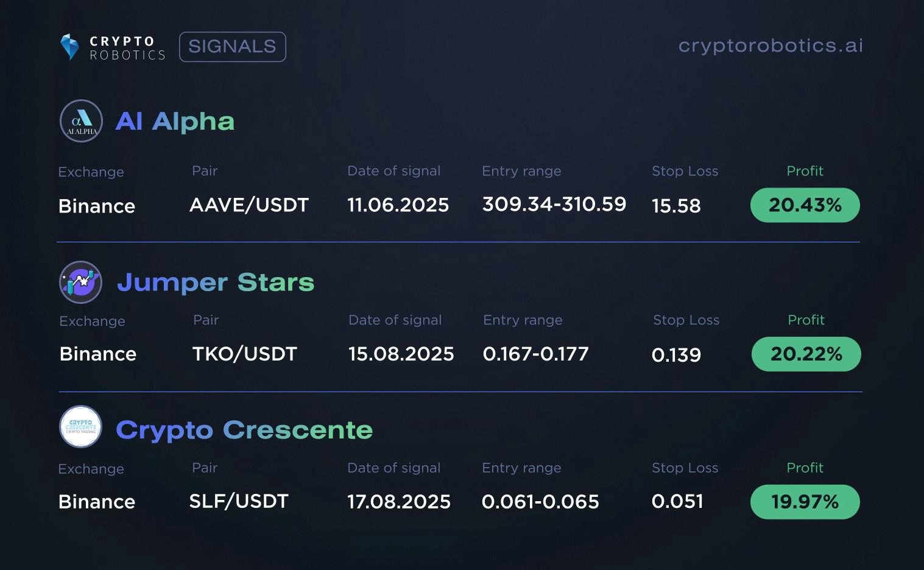This screenshot has height=570, width=924.
Task: Click the 20.22% profit pill
Action: coord(806,354)
